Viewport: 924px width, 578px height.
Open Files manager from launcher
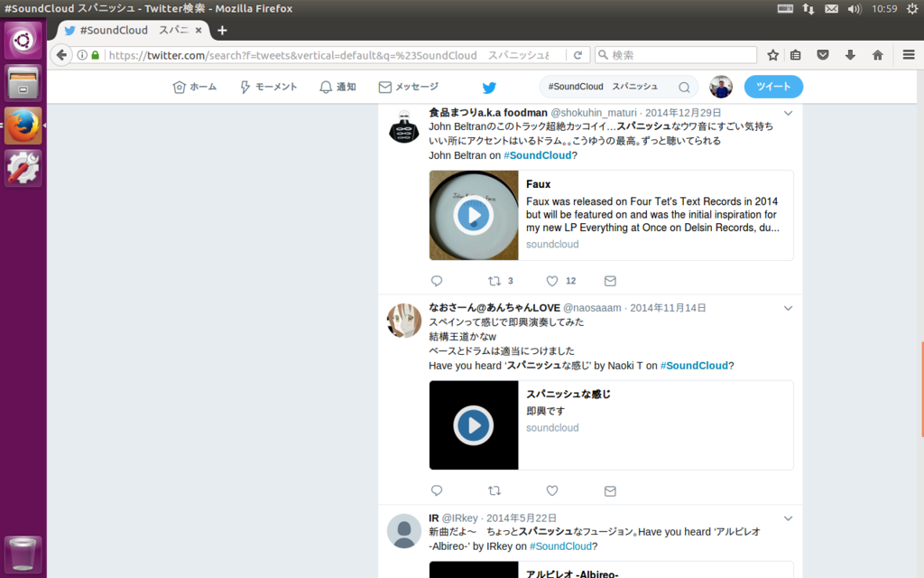23,82
